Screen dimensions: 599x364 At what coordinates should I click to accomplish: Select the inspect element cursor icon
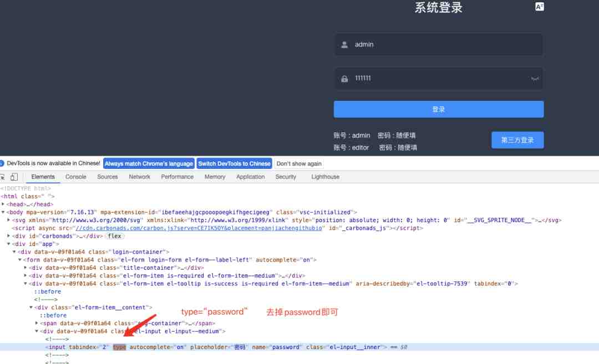coord(2,177)
